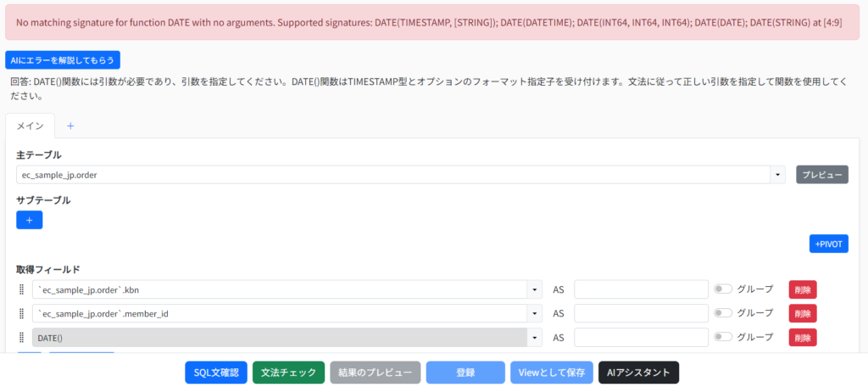Click the +PIVOT button
The width and height of the screenshot is (868, 387).
pos(828,244)
